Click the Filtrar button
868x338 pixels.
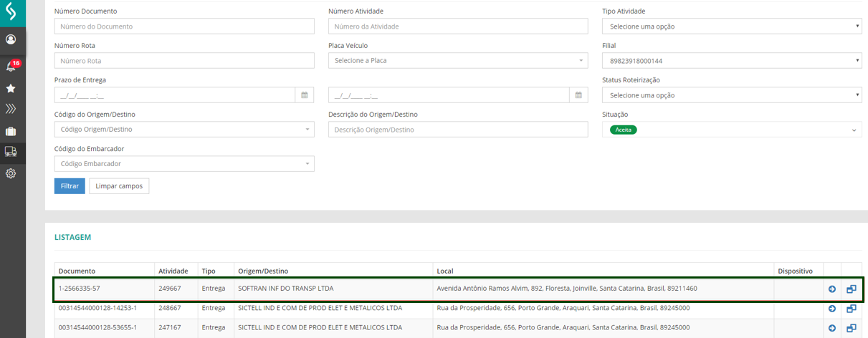(x=70, y=186)
